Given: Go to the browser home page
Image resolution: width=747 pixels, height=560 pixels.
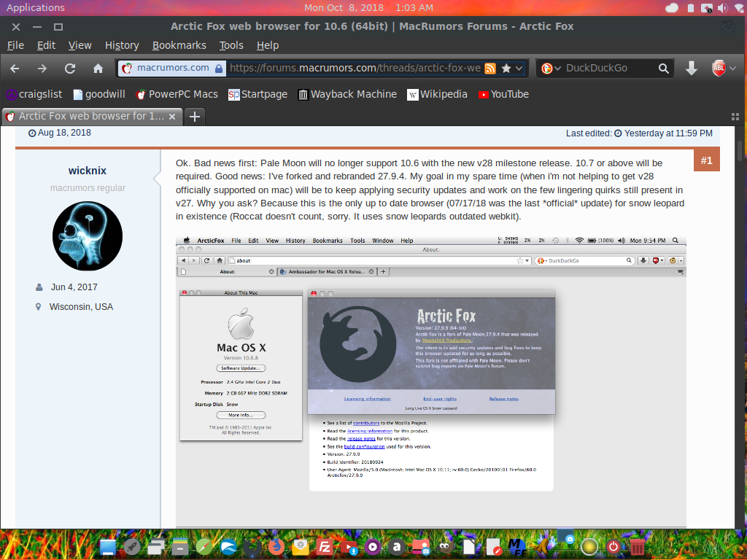Looking at the screenshot, I should 98,69.
